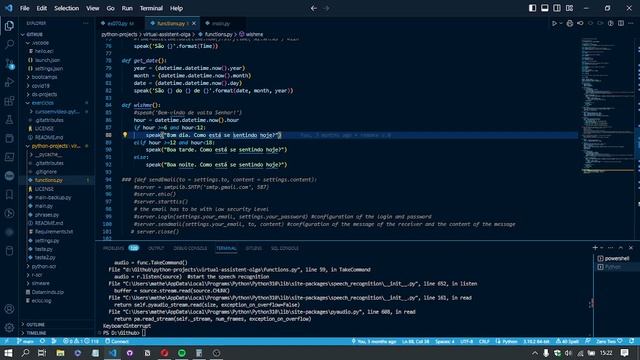Click the code minimap overview
Screen dimensions: 640x360
click(x=607, y=106)
